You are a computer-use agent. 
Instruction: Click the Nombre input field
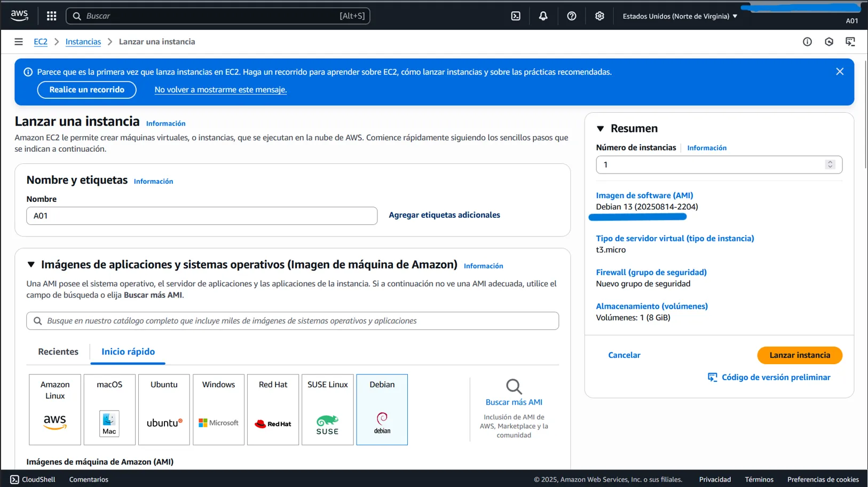click(202, 216)
